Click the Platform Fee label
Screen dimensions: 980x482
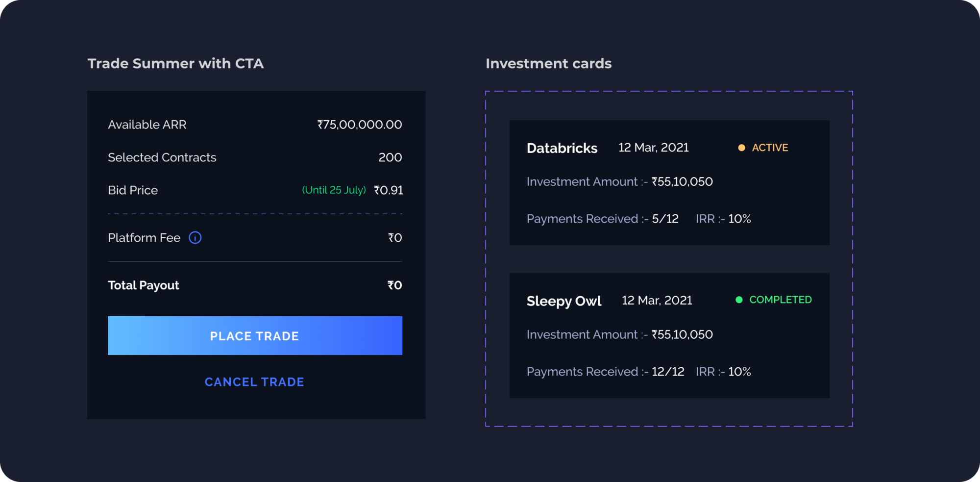144,238
